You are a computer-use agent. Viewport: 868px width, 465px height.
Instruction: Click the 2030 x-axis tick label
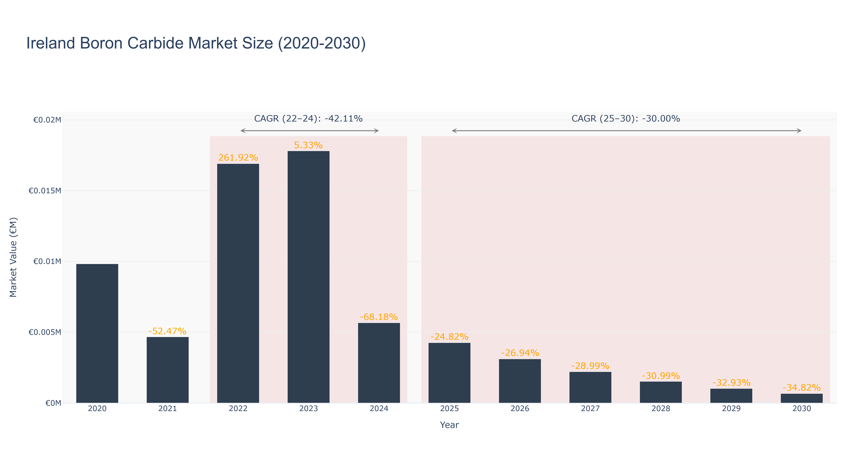point(802,409)
